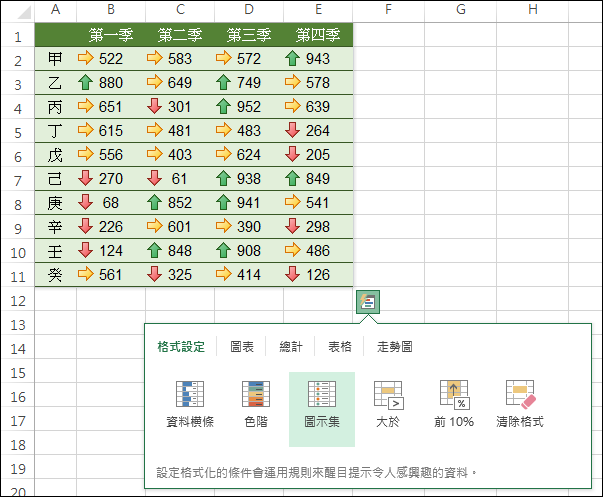Select the cell containing 辛
603x497 pixels.
55,227
